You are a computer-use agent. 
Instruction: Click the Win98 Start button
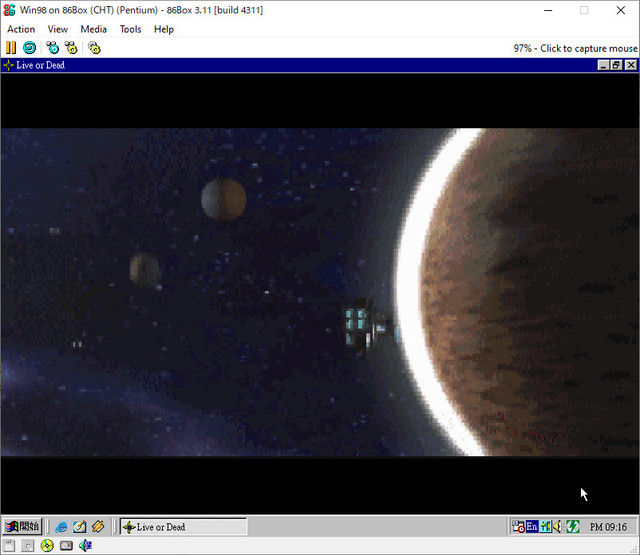point(22,526)
